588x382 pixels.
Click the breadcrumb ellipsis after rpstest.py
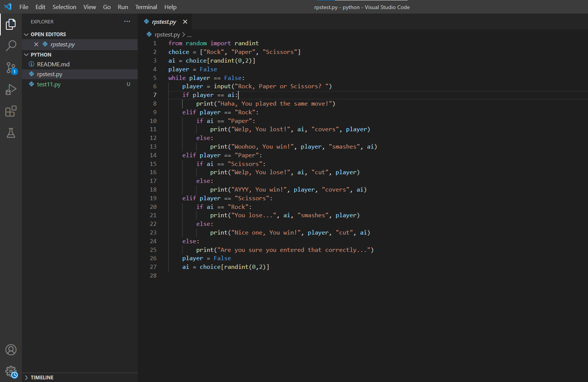coord(189,34)
